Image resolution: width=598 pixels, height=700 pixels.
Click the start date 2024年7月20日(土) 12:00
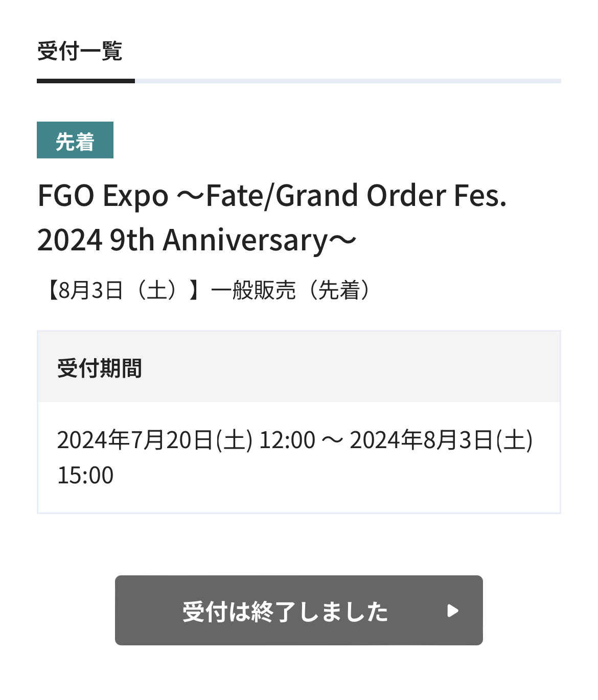pyautogui.click(x=186, y=440)
